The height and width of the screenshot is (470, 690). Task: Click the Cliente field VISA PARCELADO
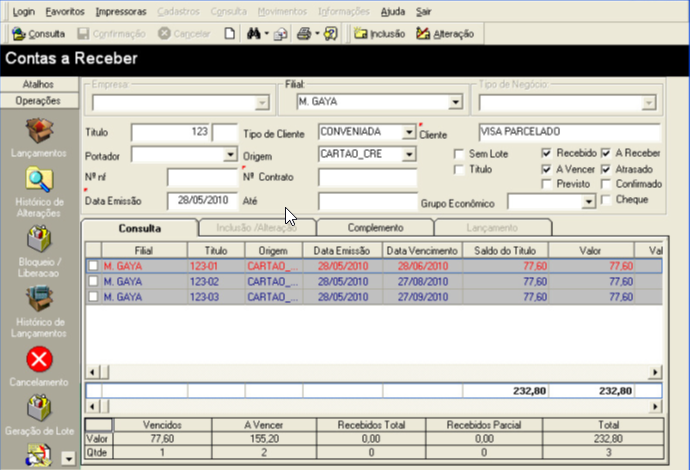pos(569,132)
